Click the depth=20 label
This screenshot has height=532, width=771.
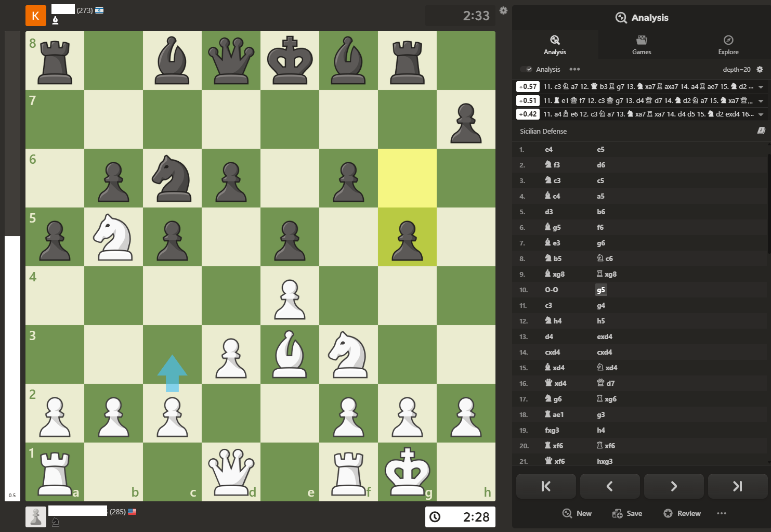[737, 69]
